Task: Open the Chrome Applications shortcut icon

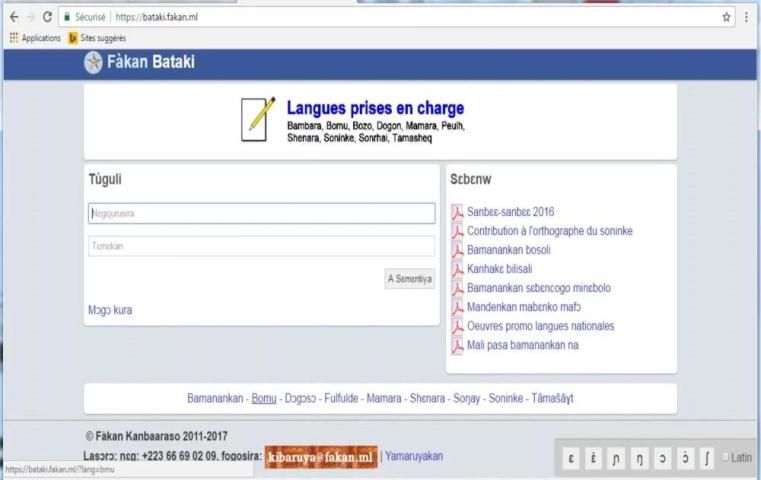Action: pos(13,38)
